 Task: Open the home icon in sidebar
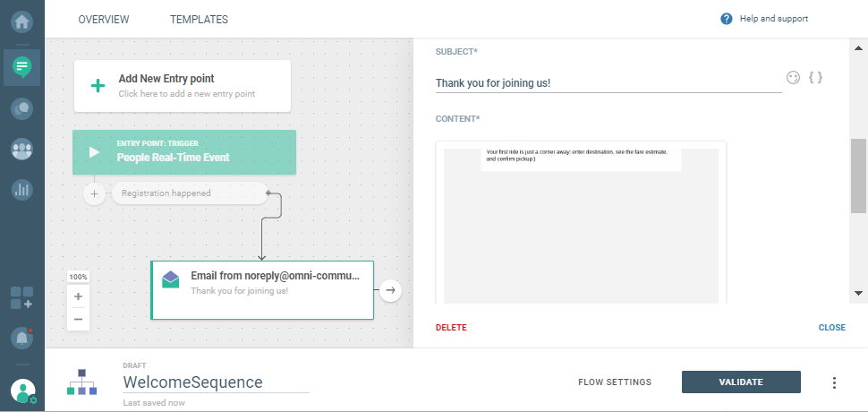[22, 19]
